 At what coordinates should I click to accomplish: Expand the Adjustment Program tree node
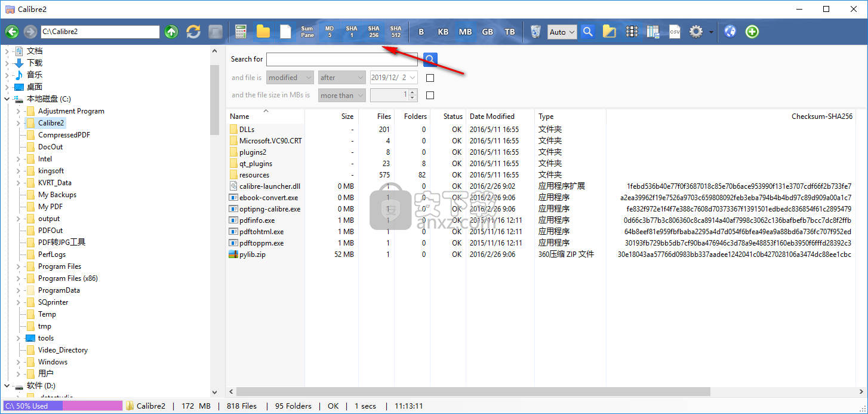[x=19, y=111]
